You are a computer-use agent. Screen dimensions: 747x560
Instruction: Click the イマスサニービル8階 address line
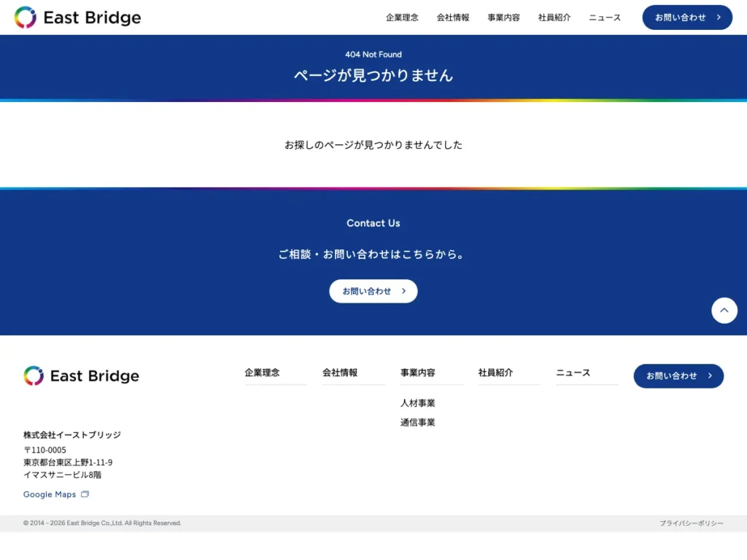pos(63,475)
